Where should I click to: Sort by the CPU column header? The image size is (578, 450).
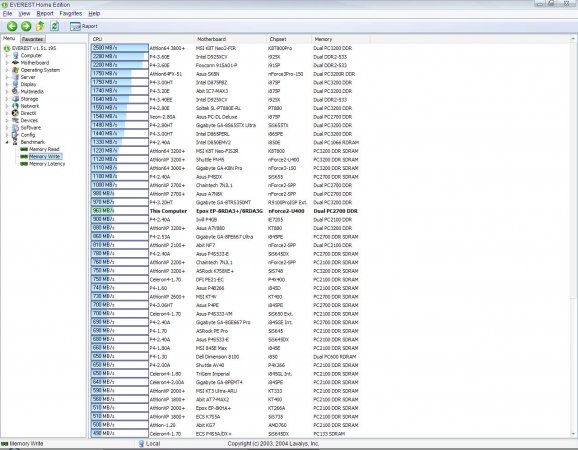point(142,39)
